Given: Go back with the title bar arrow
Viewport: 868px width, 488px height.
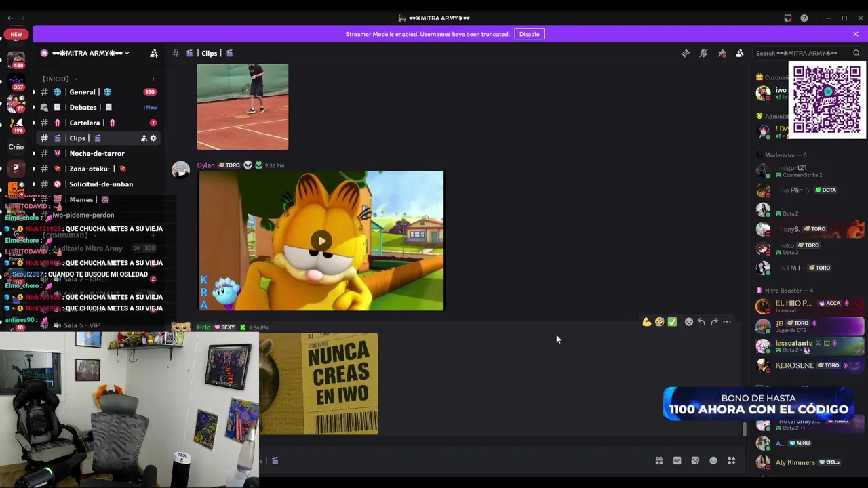Looking at the screenshot, I should pyautogui.click(x=10, y=18).
